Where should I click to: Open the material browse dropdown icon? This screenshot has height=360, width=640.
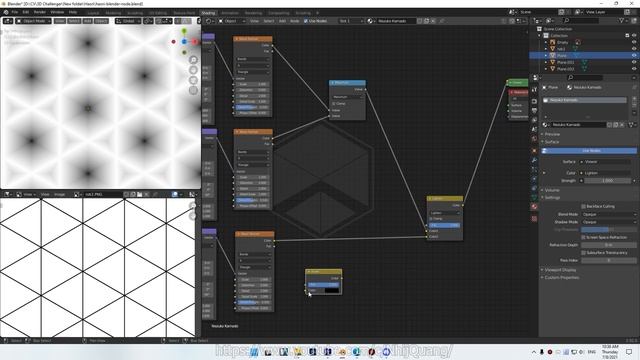tap(546, 125)
